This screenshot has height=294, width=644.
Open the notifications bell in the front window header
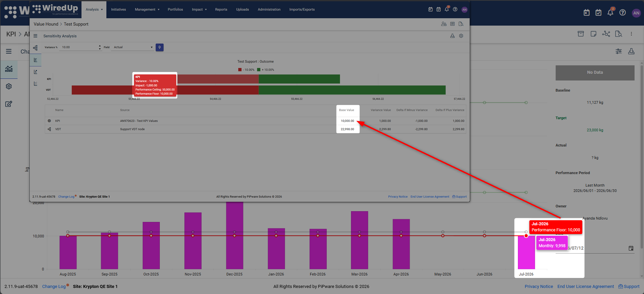point(447,9)
